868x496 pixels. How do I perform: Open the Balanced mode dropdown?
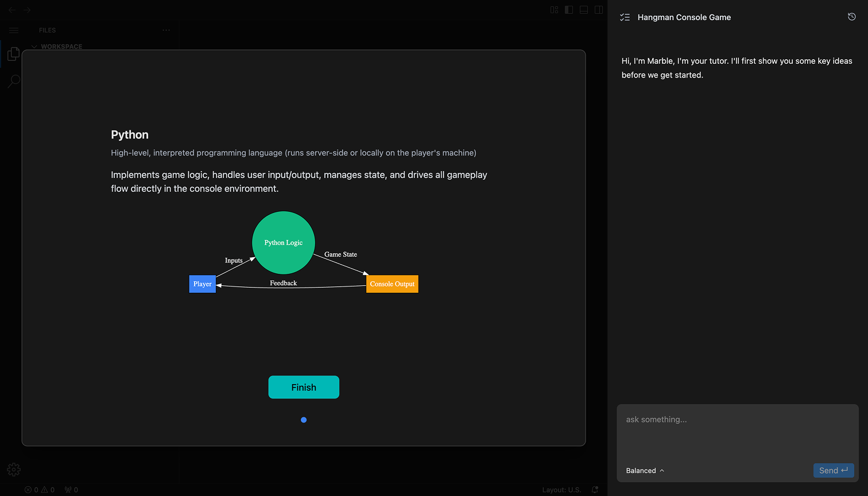click(x=644, y=470)
